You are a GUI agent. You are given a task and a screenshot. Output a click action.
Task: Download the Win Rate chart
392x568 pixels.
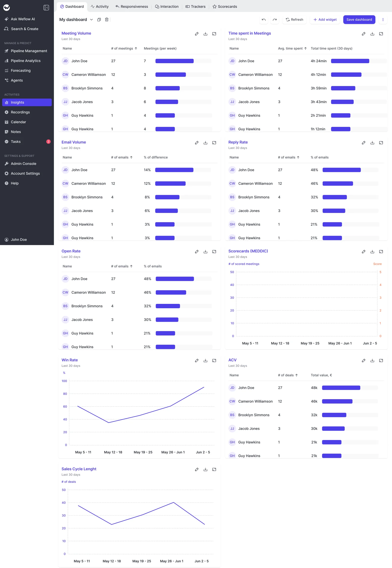pyautogui.click(x=205, y=360)
